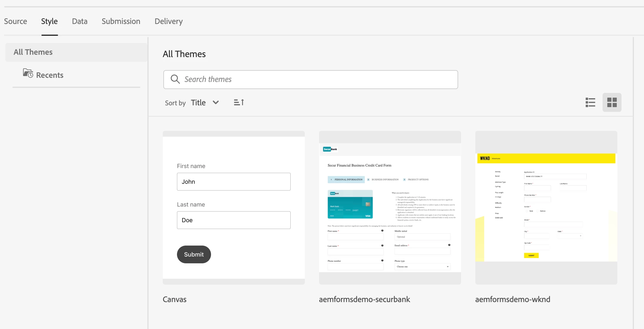This screenshot has height=329, width=644.
Task: Pick the aemformsdemo-wknd theme thumbnail
Action: pyautogui.click(x=546, y=207)
